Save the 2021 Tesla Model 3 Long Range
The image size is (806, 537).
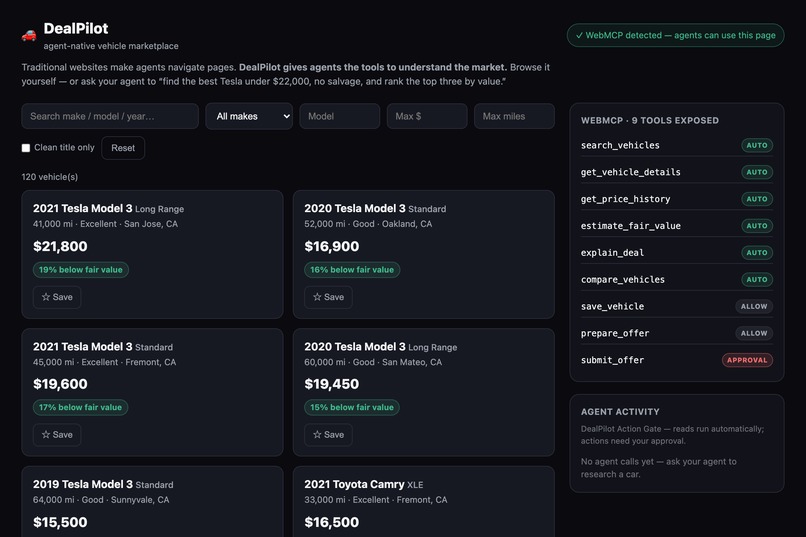tap(57, 297)
